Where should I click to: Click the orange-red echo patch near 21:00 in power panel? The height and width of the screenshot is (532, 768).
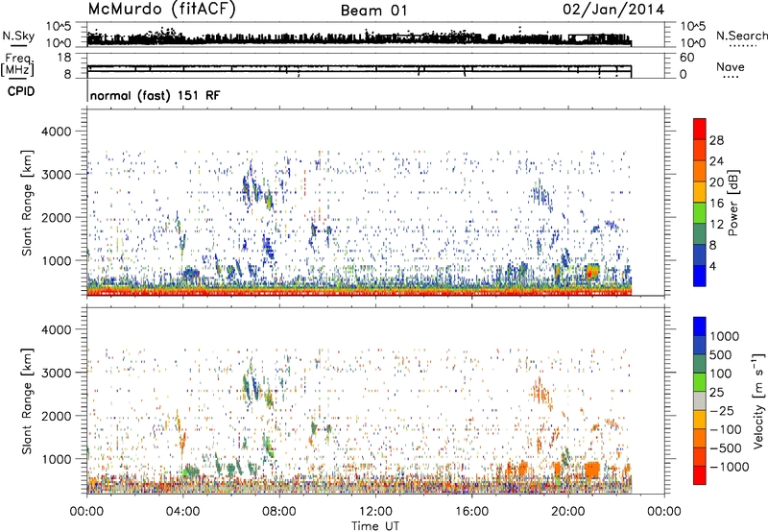(592, 272)
